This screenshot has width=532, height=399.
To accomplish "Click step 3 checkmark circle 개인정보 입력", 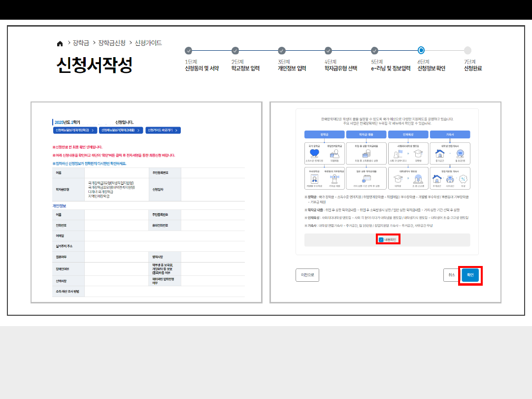I will pyautogui.click(x=282, y=50).
